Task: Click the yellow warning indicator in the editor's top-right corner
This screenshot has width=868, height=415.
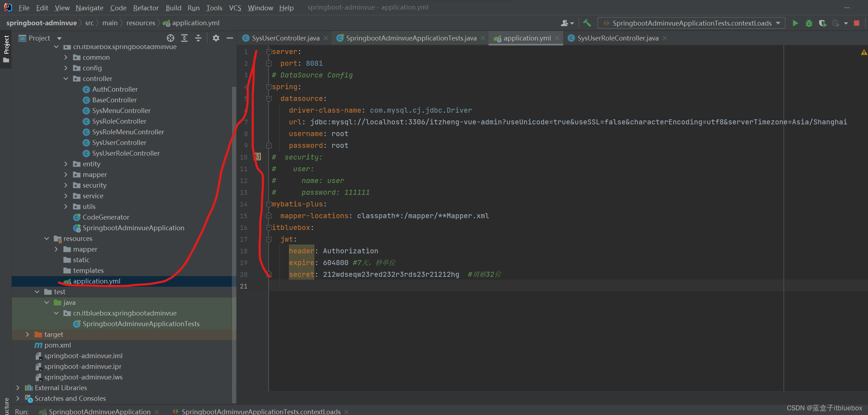Action: coord(864,52)
